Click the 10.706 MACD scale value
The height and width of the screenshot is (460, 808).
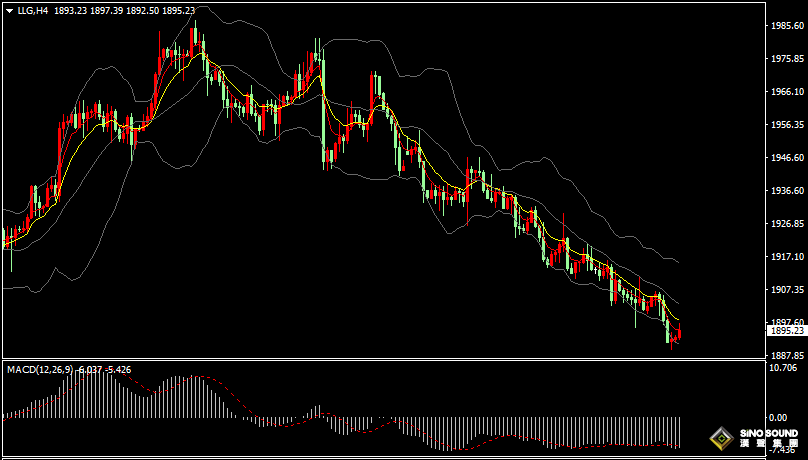[x=785, y=368]
